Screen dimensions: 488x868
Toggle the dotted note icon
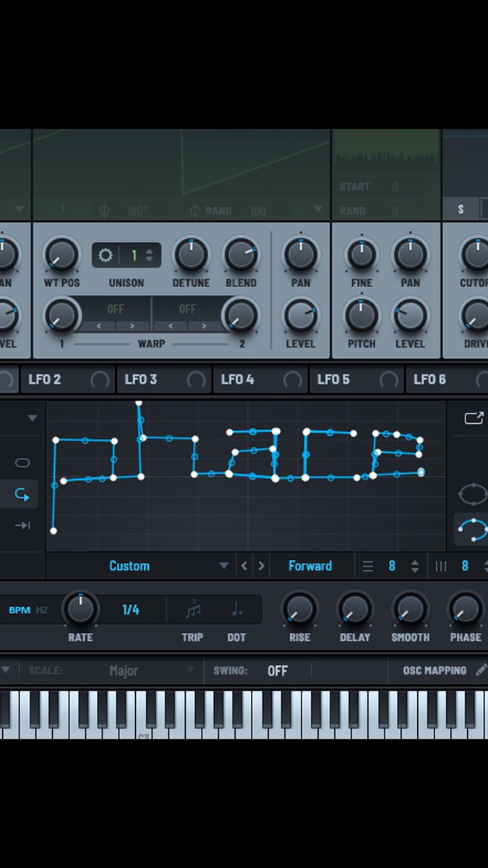[236, 610]
